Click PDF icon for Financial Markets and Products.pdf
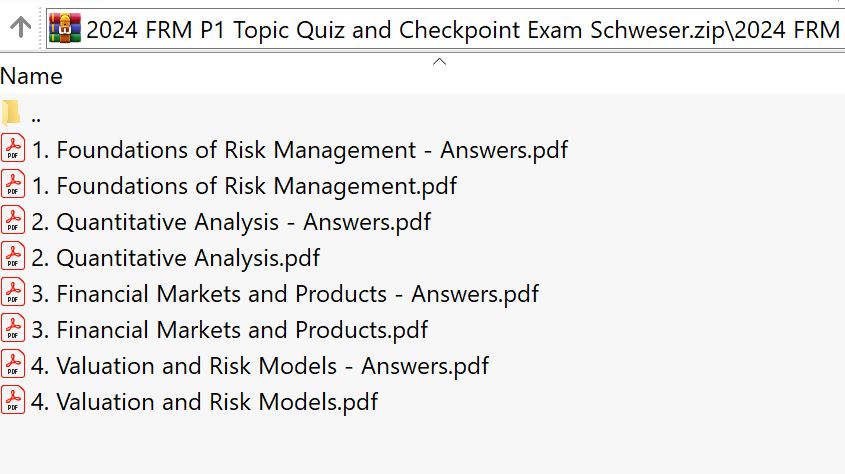Screen dimensions: 845x474 point(13,329)
